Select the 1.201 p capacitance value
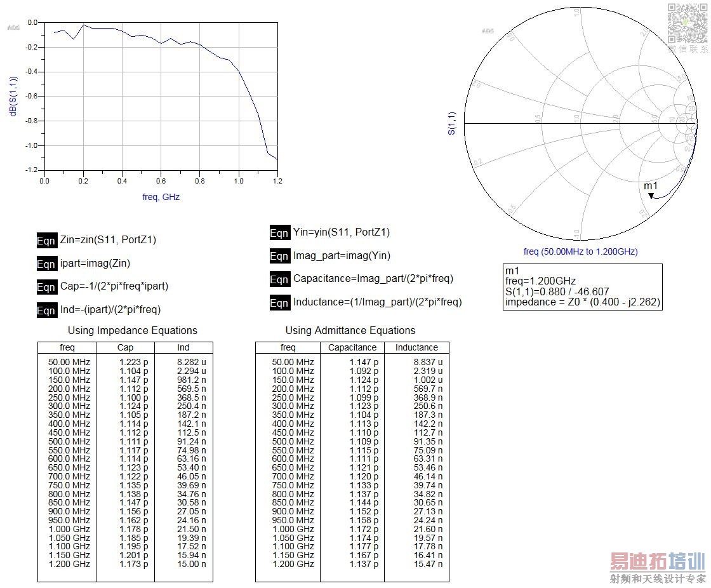The image size is (711, 588). click(134, 556)
